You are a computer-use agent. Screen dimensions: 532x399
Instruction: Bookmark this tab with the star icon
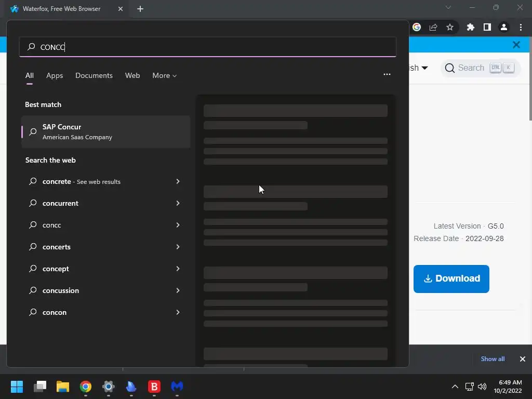point(450,27)
